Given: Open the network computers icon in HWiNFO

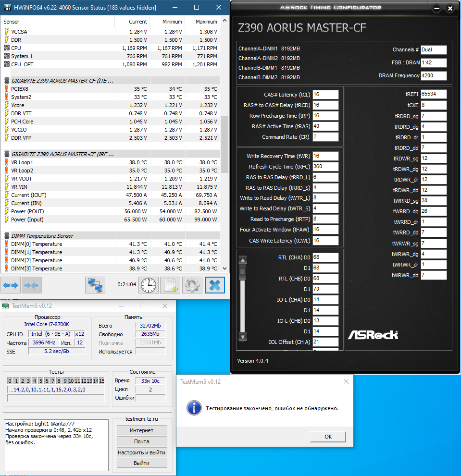Looking at the screenshot, I should click(95, 285).
